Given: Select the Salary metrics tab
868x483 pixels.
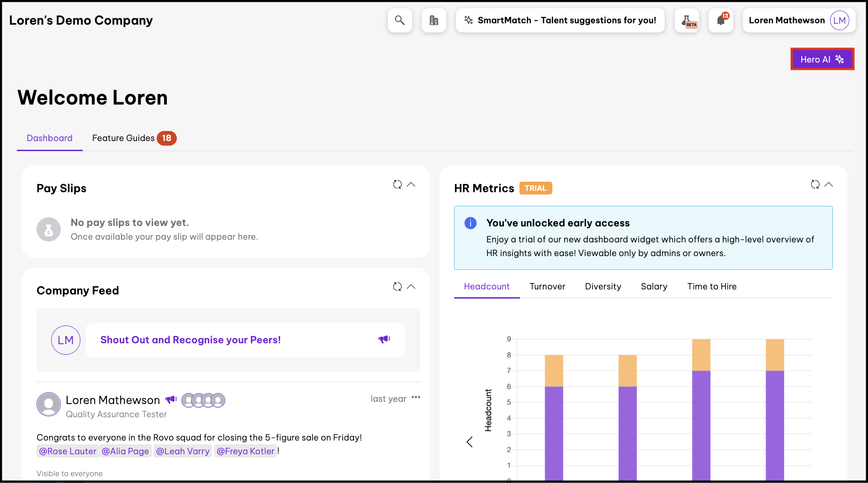Looking at the screenshot, I should coord(654,286).
